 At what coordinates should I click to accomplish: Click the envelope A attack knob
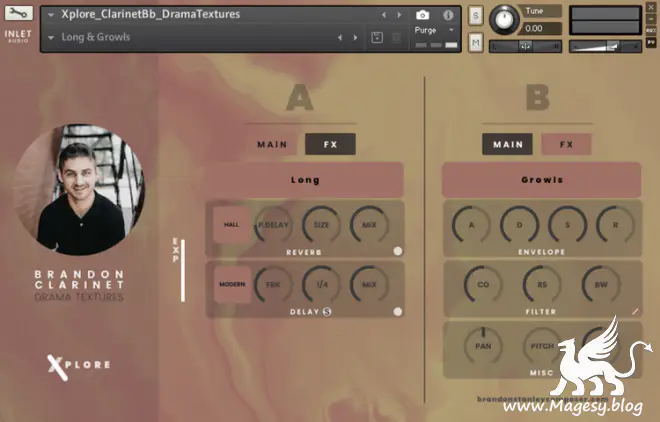[471, 225]
